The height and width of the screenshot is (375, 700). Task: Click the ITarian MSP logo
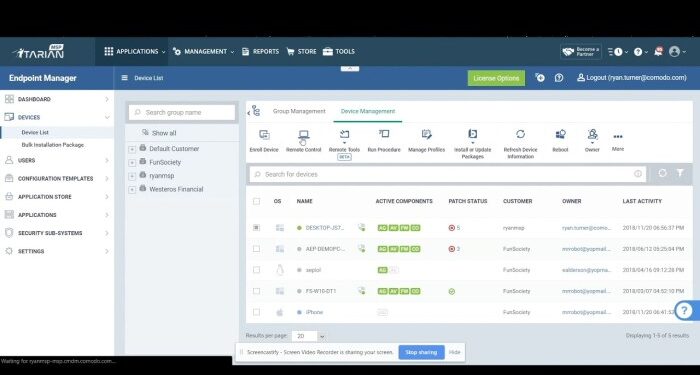pos(39,52)
